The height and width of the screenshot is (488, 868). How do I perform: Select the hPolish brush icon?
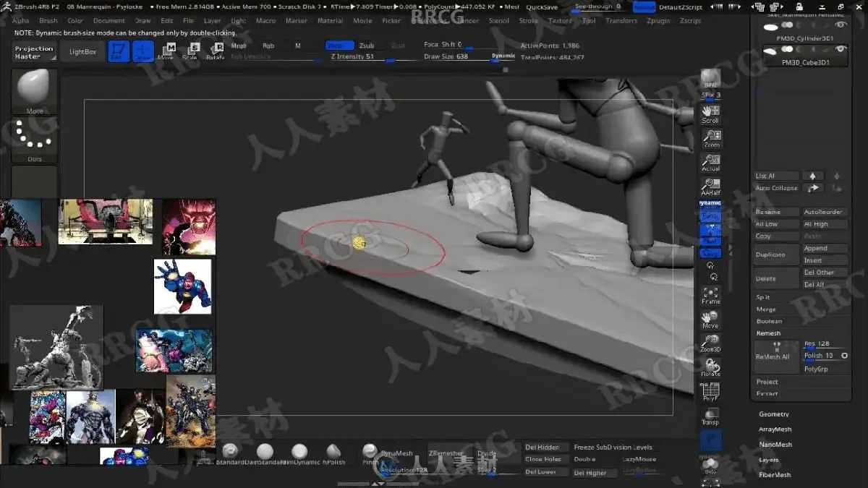tap(333, 453)
